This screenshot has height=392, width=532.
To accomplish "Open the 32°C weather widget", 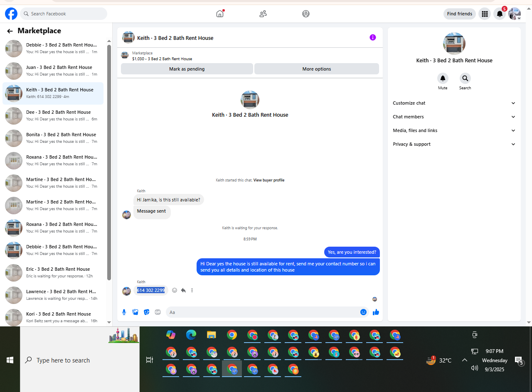I will coord(439,360).
